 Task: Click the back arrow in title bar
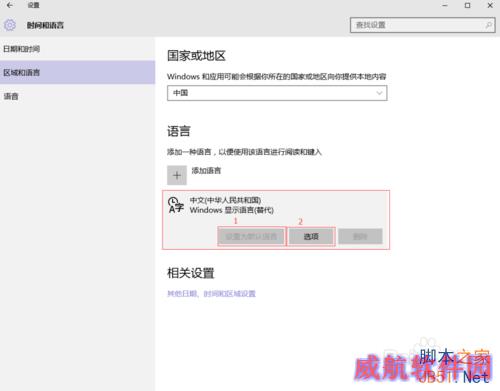pos(10,5)
